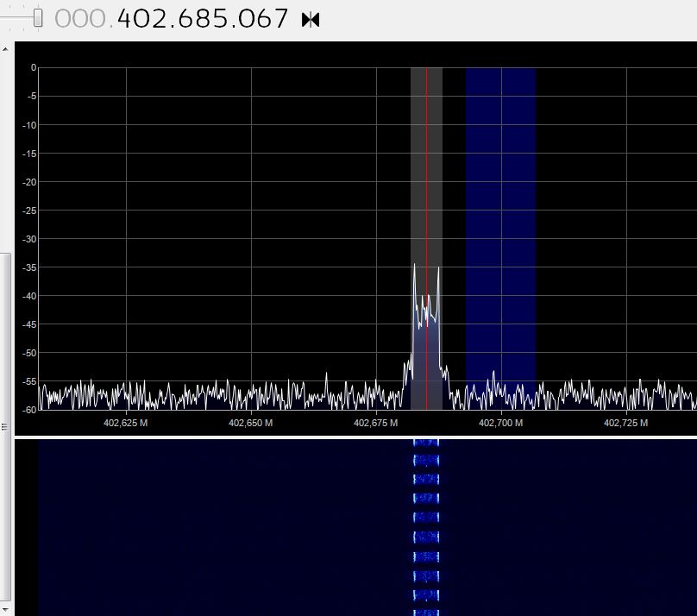Click the greyed 000 GHz digits in frequency display
The height and width of the screenshot is (616, 697).
tap(80, 19)
